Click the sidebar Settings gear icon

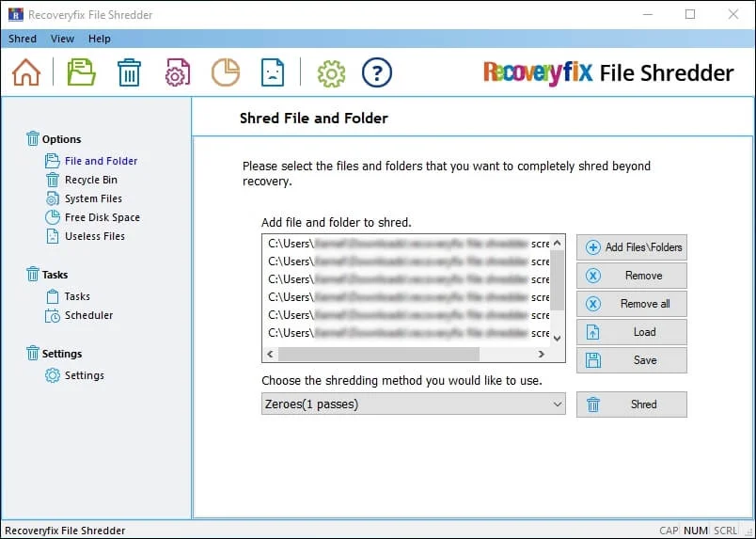click(x=52, y=375)
